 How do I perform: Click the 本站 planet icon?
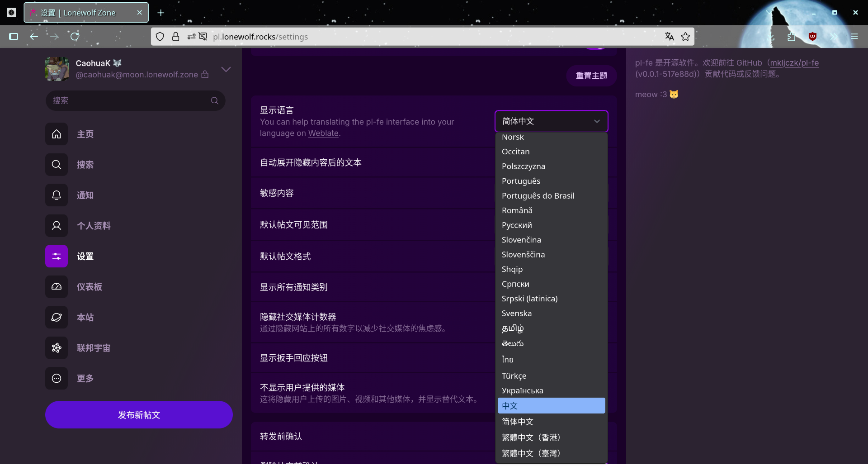click(57, 317)
